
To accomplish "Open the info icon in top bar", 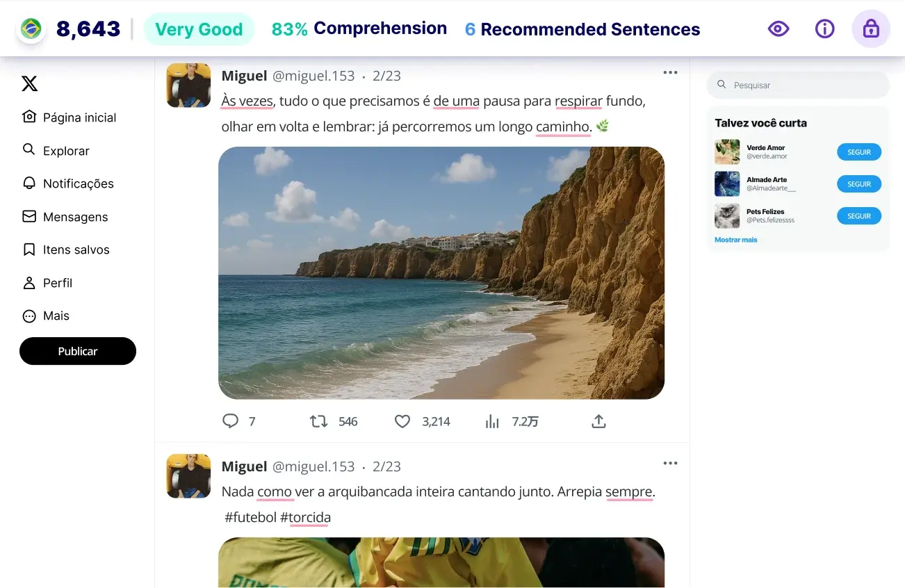I will point(824,28).
